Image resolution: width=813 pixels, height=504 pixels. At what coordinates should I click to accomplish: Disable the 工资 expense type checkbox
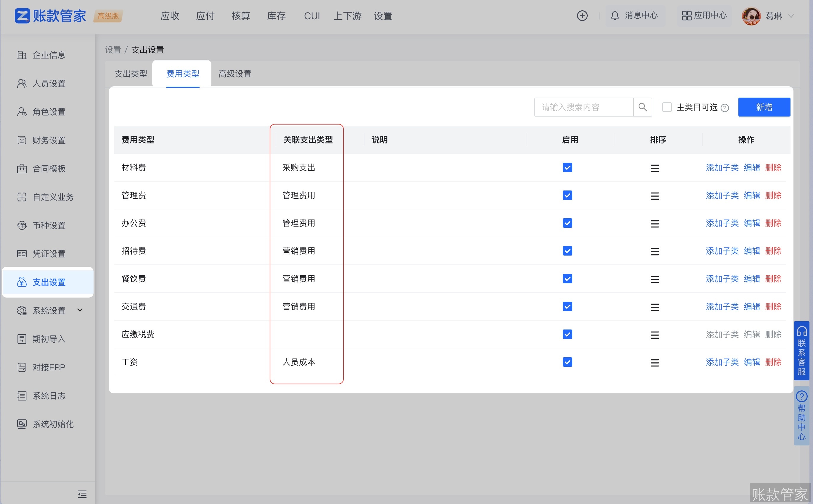(567, 362)
